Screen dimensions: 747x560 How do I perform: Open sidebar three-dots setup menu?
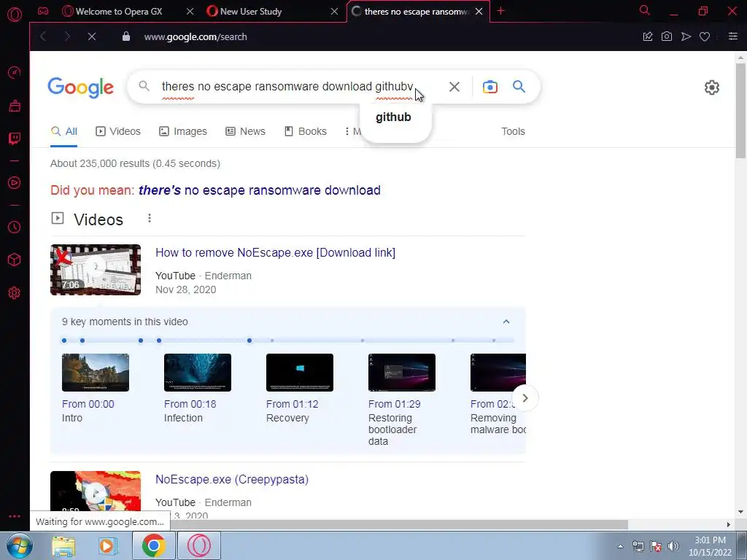(x=15, y=516)
